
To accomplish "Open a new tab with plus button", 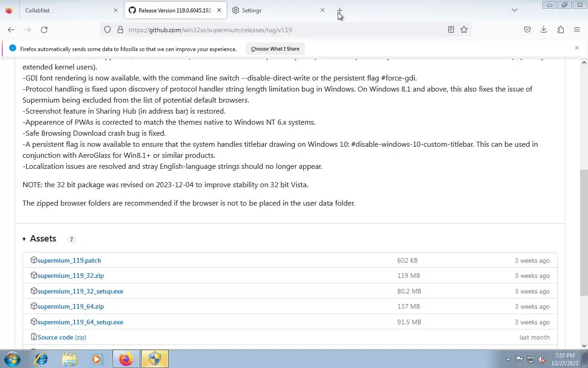I will [x=339, y=10].
